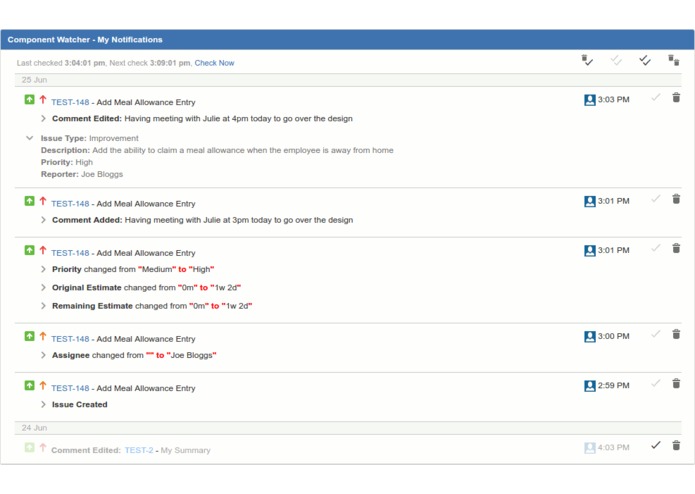The height and width of the screenshot is (494, 695).
Task: Click the 2:59 PM timestamp
Action: 613,385
